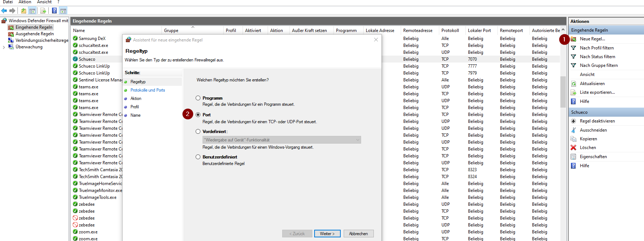Select the Vordefiniert rule type
Screen dimensions: 644x241
(198, 132)
